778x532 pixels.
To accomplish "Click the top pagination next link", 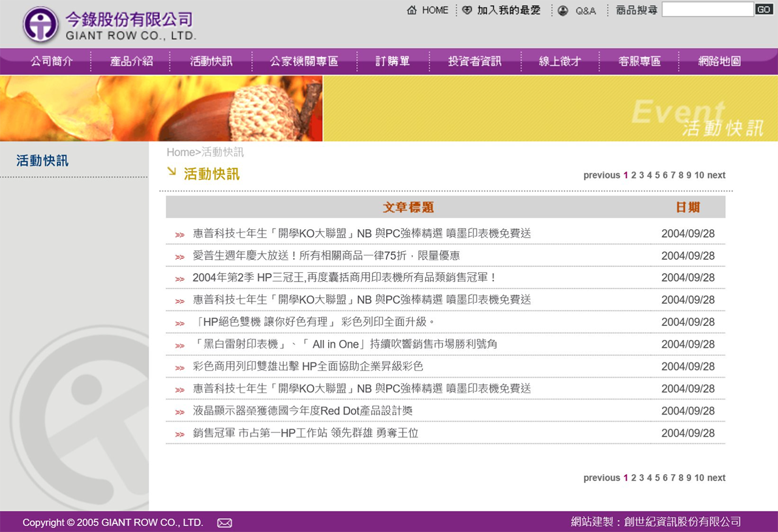I will tap(717, 175).
